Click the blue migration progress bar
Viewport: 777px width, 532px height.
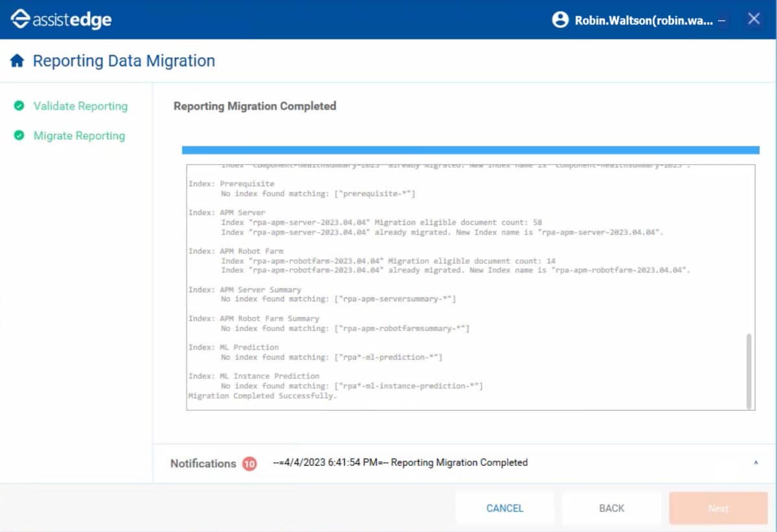471,149
